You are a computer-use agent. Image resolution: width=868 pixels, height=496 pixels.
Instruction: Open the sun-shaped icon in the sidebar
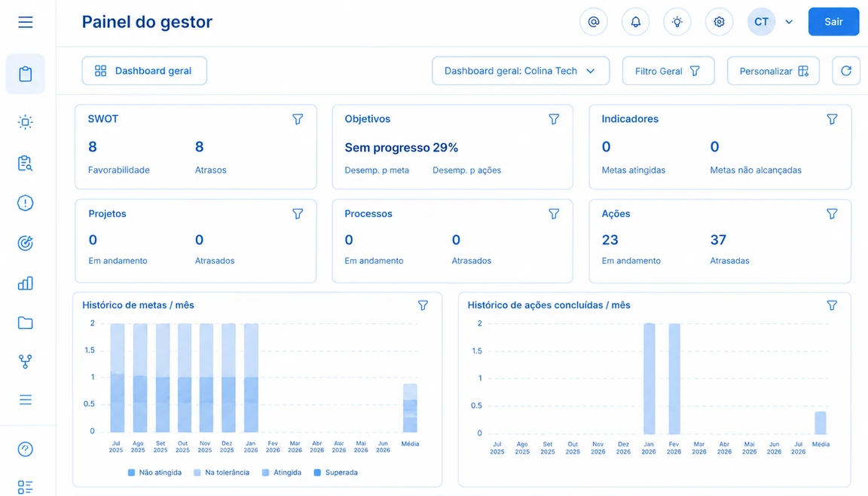[26, 122]
